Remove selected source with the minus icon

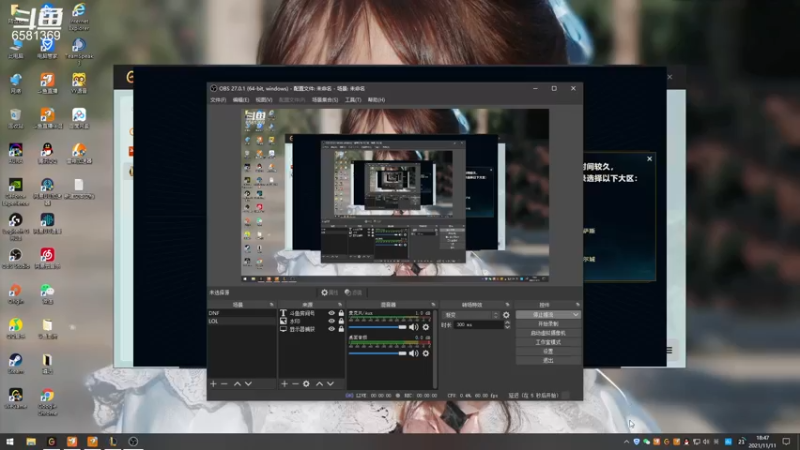[x=295, y=384]
